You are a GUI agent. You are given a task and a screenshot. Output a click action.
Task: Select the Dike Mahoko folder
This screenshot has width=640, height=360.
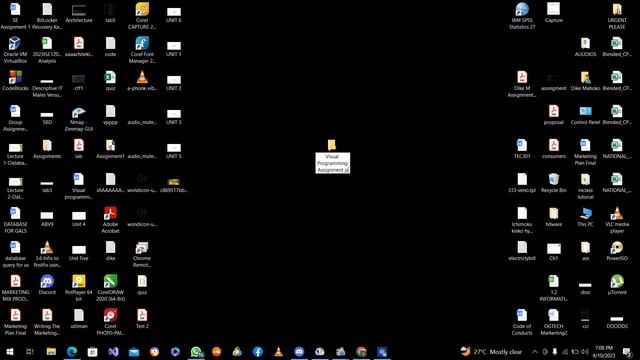585,80
